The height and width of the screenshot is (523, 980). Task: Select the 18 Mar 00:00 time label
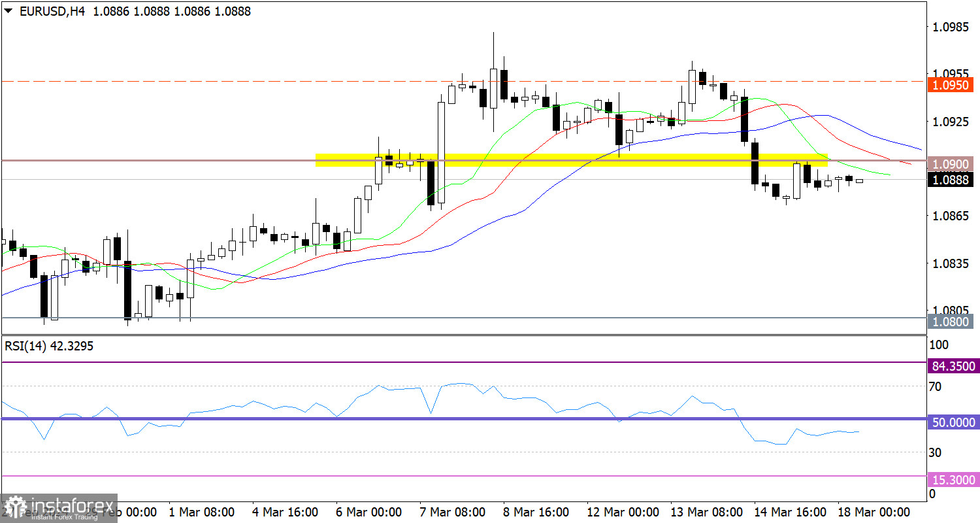coord(874,511)
